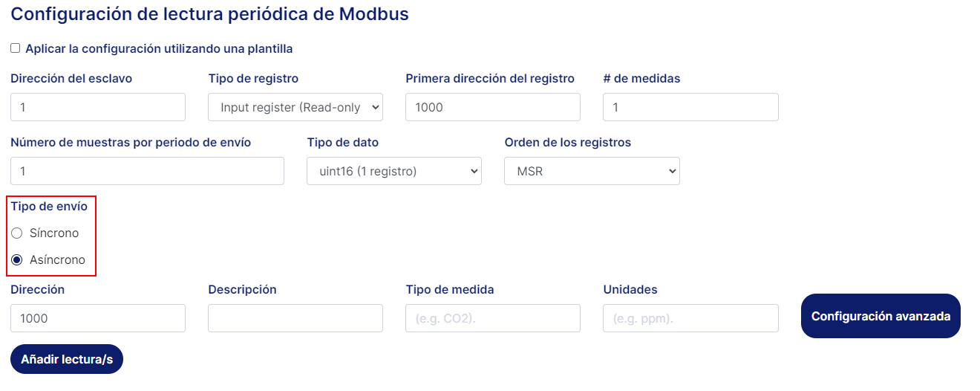Click the Configuración avanzada button

coord(881,316)
